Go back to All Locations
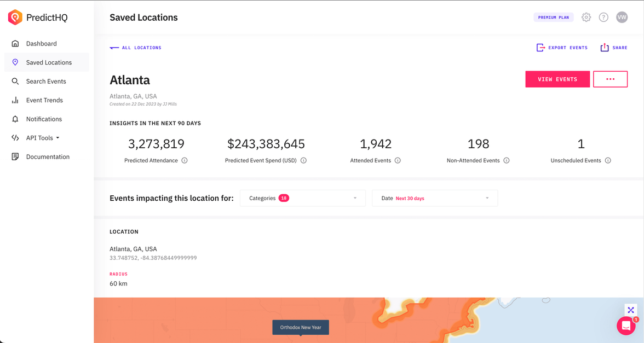Image resolution: width=644 pixels, height=343 pixels. tap(136, 48)
